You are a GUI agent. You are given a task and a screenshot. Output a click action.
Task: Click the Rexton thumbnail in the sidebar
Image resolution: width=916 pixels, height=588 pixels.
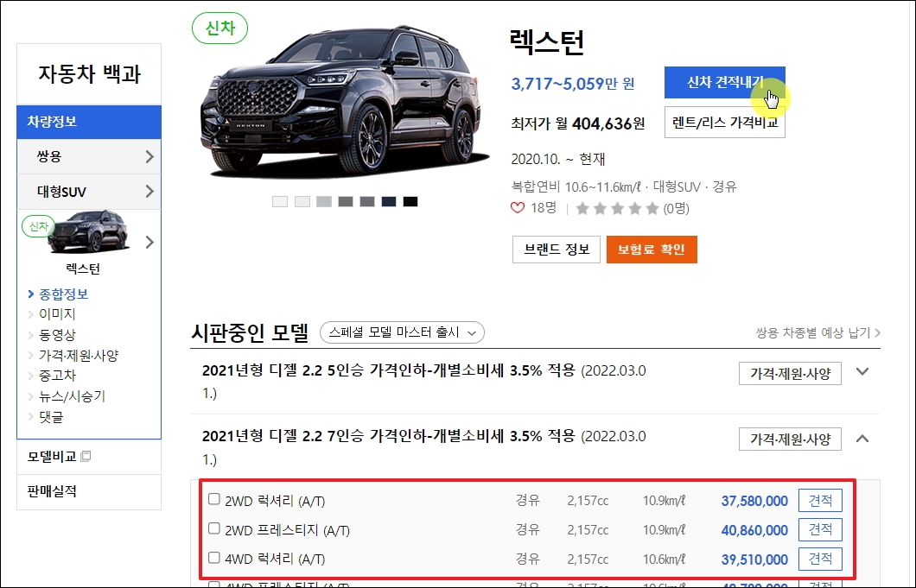click(x=87, y=231)
